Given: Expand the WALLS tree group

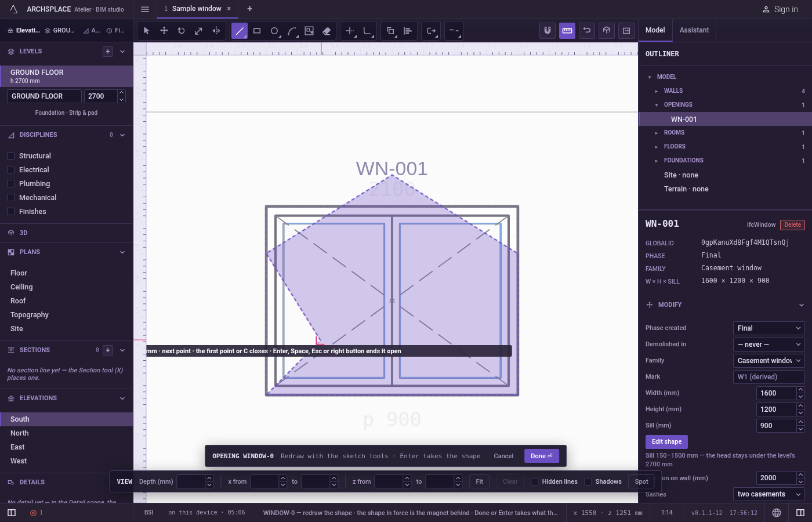Looking at the screenshot, I should pos(657,91).
